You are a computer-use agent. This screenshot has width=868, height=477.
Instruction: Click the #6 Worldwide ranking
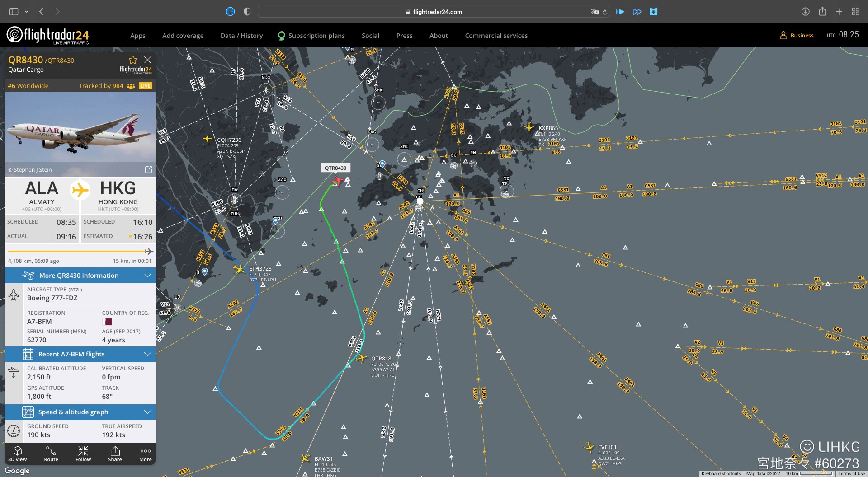(x=28, y=86)
